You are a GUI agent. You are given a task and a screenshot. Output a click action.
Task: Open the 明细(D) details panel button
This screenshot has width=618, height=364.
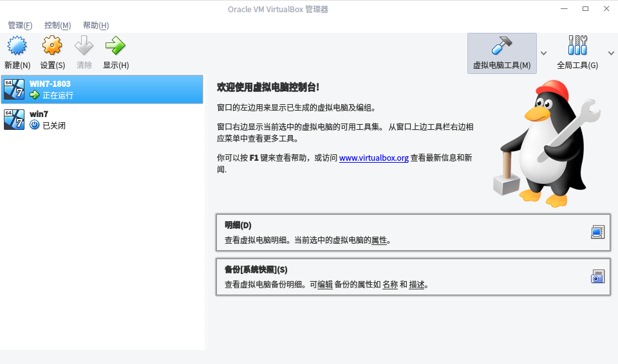(x=413, y=233)
